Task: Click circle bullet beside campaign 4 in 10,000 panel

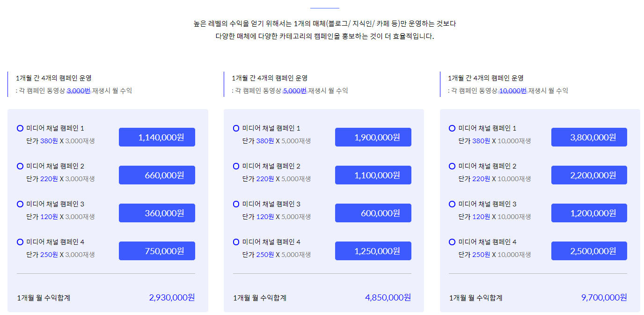Action: click(x=452, y=242)
